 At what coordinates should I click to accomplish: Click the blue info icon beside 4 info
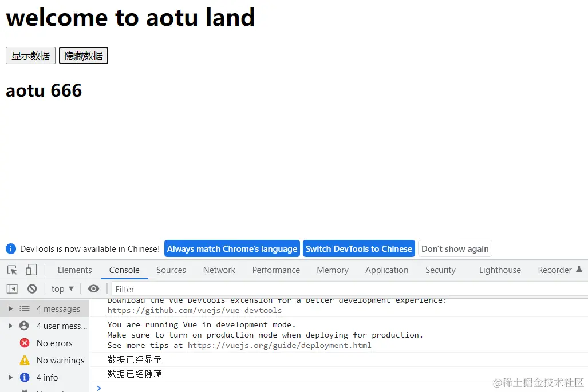coord(25,377)
